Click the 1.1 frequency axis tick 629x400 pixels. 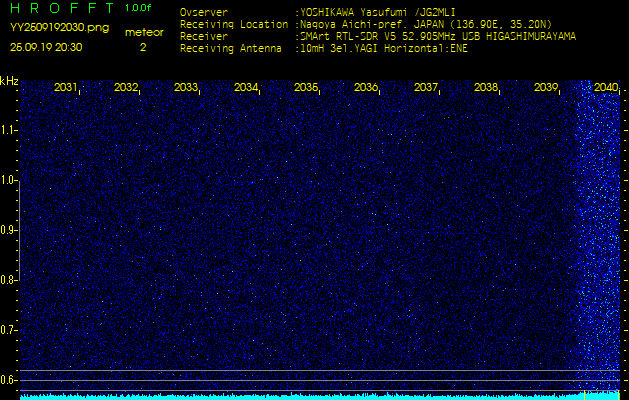click(9, 130)
